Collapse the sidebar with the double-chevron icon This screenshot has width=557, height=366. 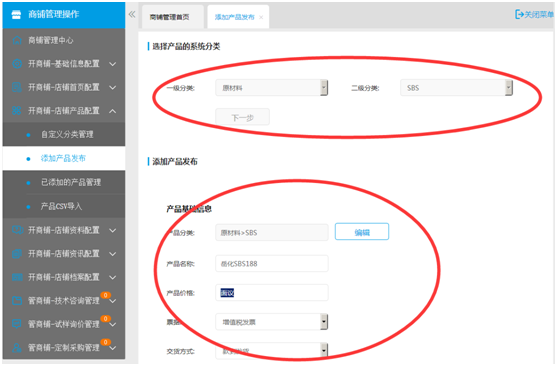(132, 14)
